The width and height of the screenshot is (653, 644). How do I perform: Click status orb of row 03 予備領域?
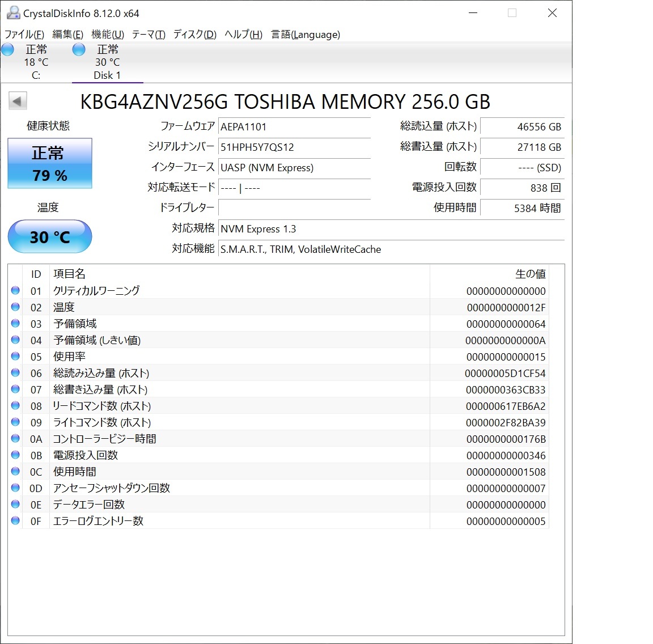tap(15, 323)
